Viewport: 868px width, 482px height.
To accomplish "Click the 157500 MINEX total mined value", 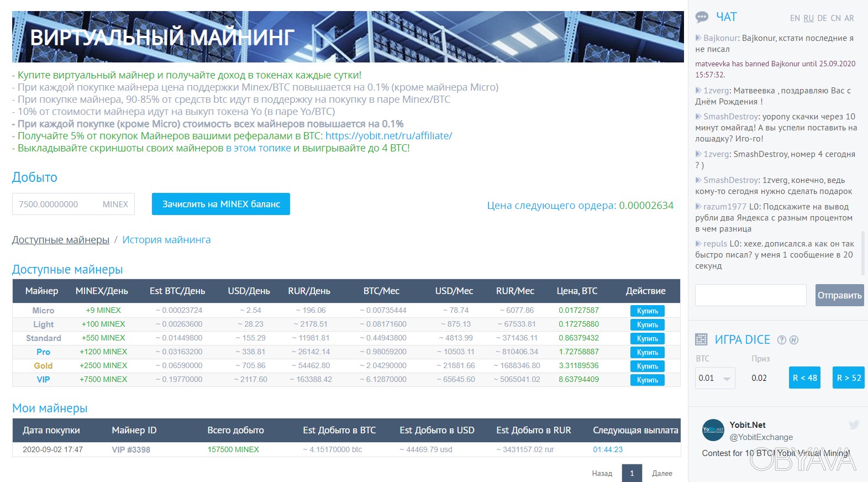I will pos(233,450).
